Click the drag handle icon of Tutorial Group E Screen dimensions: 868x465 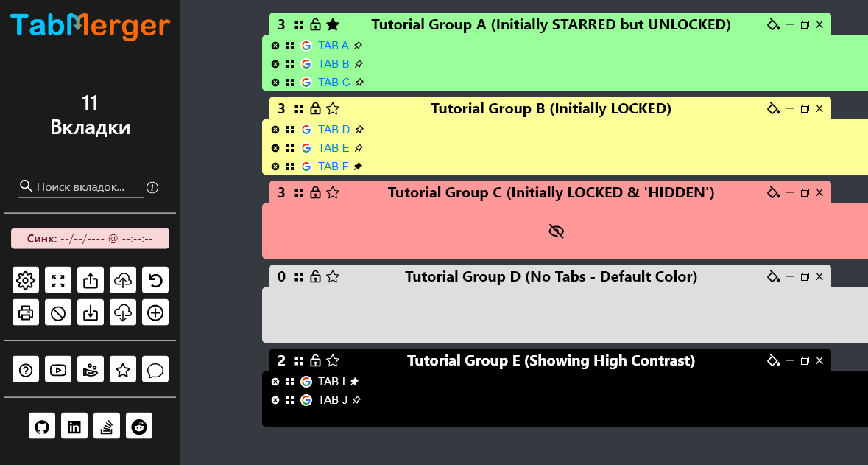pyautogui.click(x=299, y=361)
